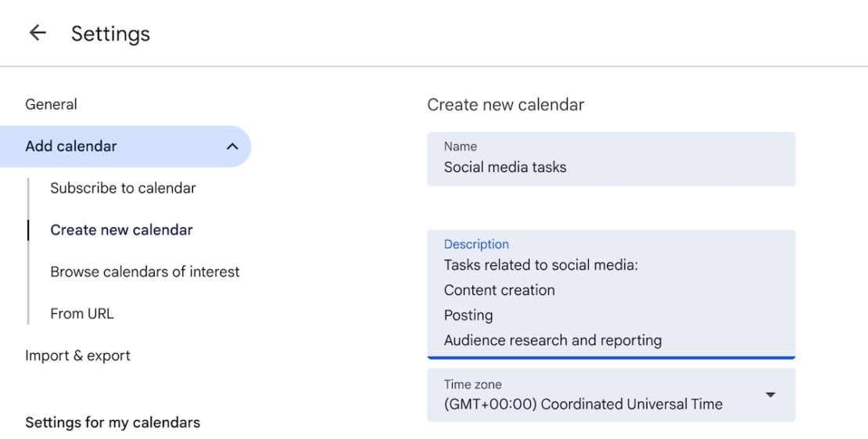Click the back arrow next to Settings
This screenshot has width=868, height=439.
pyautogui.click(x=37, y=33)
